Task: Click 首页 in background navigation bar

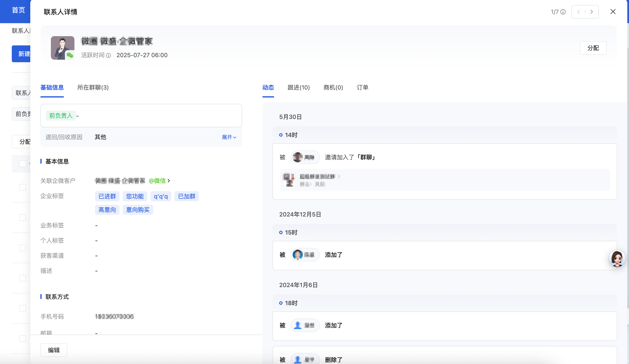Action: pyautogui.click(x=18, y=10)
